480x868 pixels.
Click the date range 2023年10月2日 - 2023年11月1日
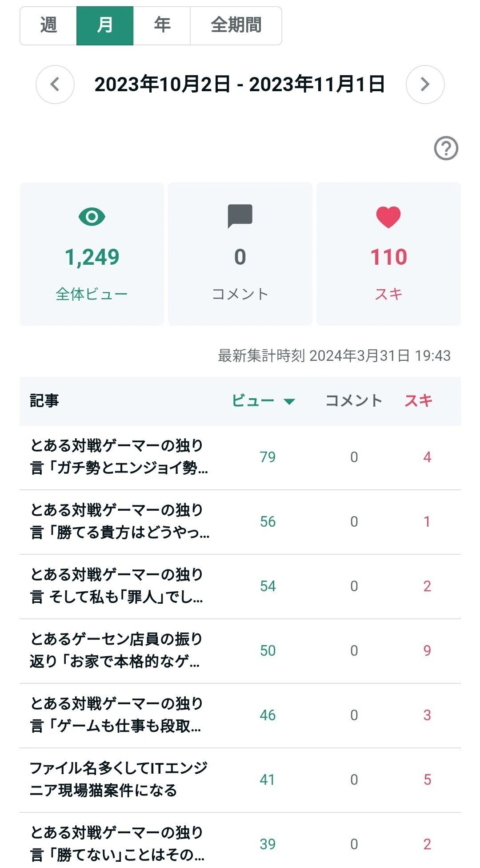pyautogui.click(x=240, y=85)
